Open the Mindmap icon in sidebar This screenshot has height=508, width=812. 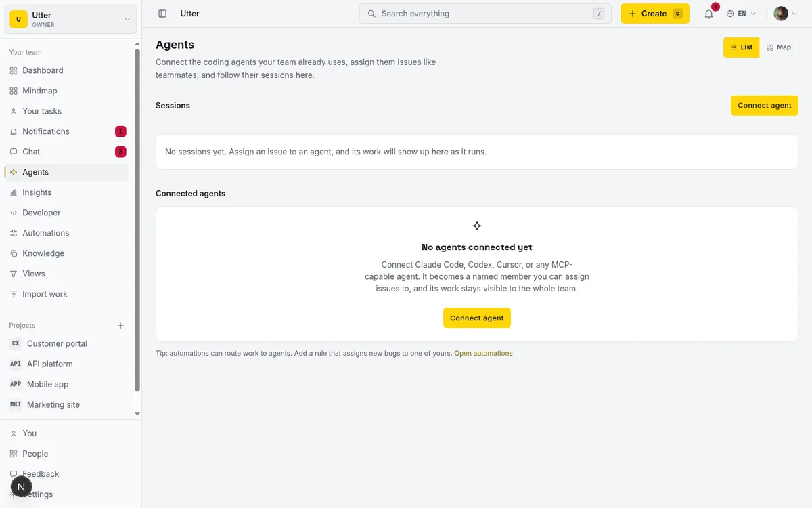tap(14, 91)
